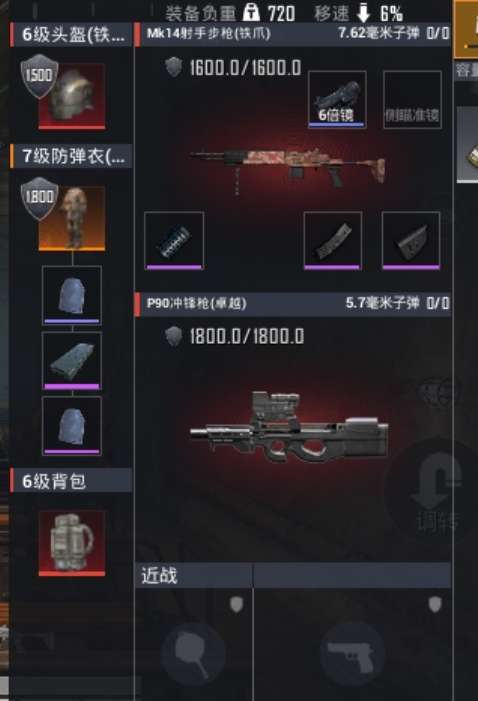Viewport: 478px width, 701px height.
Task: Select the first armor plate slot
Action: click(x=72, y=296)
